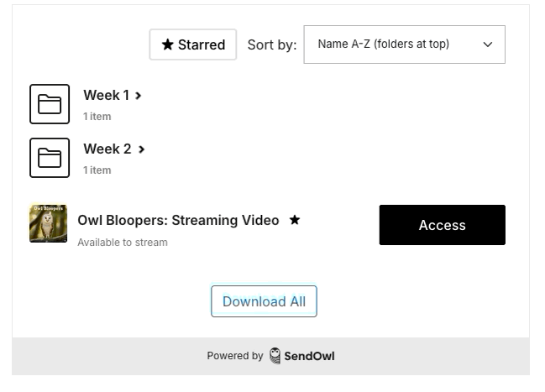Toggle the Starred filter button
The width and height of the screenshot is (545, 392).
pyautogui.click(x=193, y=44)
